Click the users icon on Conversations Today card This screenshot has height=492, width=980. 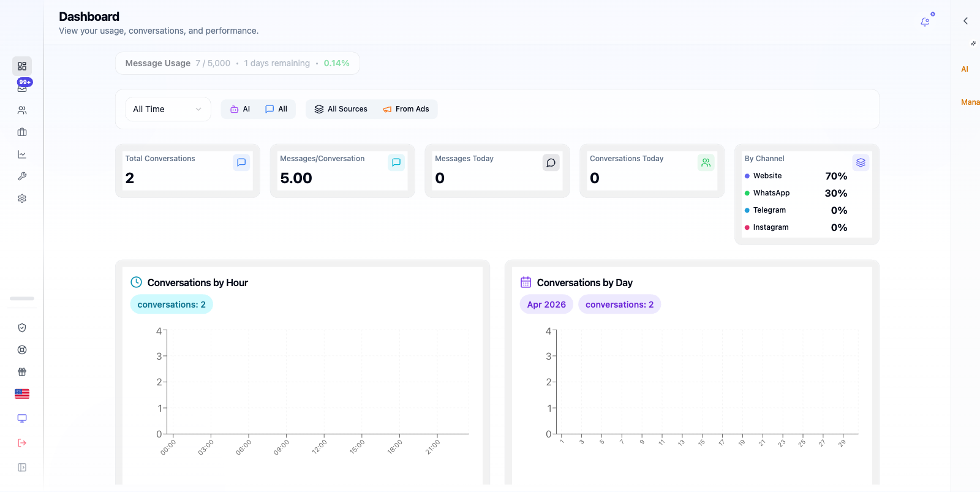(706, 162)
